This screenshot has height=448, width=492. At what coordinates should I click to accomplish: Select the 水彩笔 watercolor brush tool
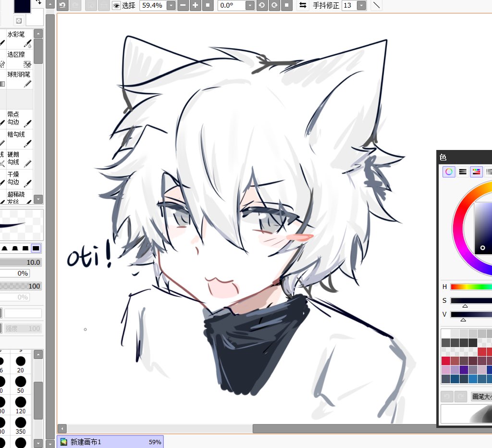point(19,39)
